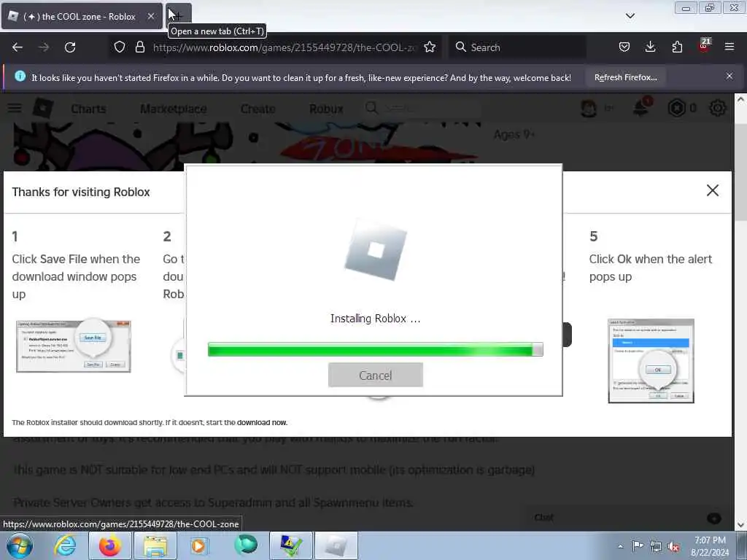The image size is (747, 560).
Task: Click the network status tray icon
Action: 656,546
